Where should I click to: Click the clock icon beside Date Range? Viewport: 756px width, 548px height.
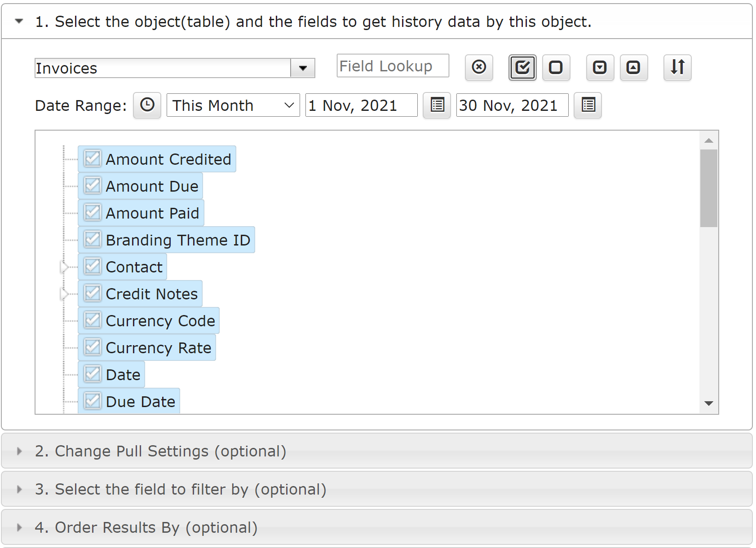tap(147, 105)
